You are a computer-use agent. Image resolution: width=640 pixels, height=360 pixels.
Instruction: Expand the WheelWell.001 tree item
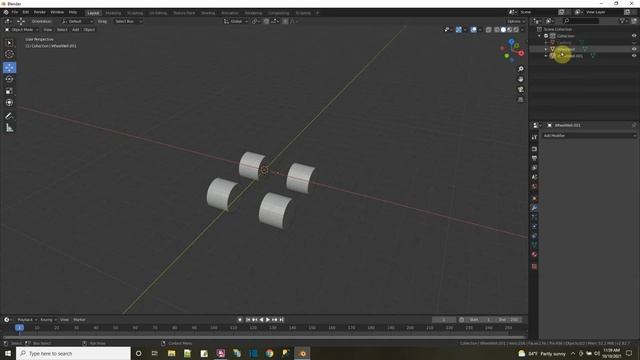[x=546, y=56]
